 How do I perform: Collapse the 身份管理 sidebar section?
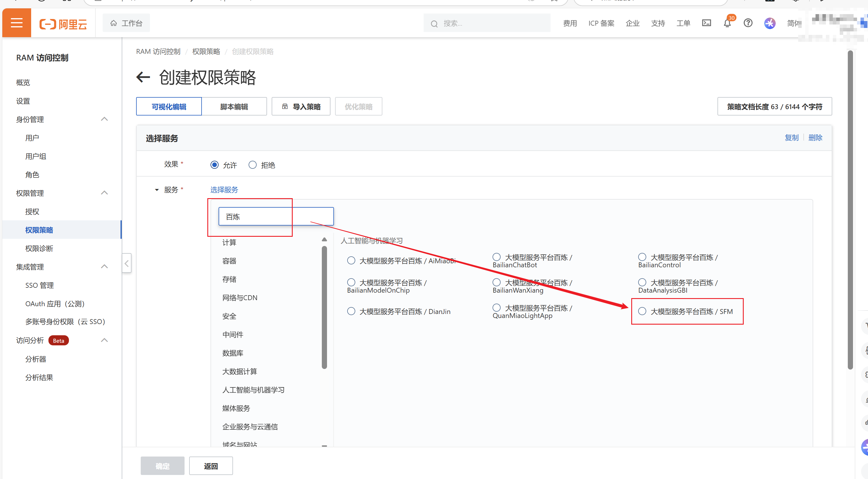pyautogui.click(x=104, y=119)
